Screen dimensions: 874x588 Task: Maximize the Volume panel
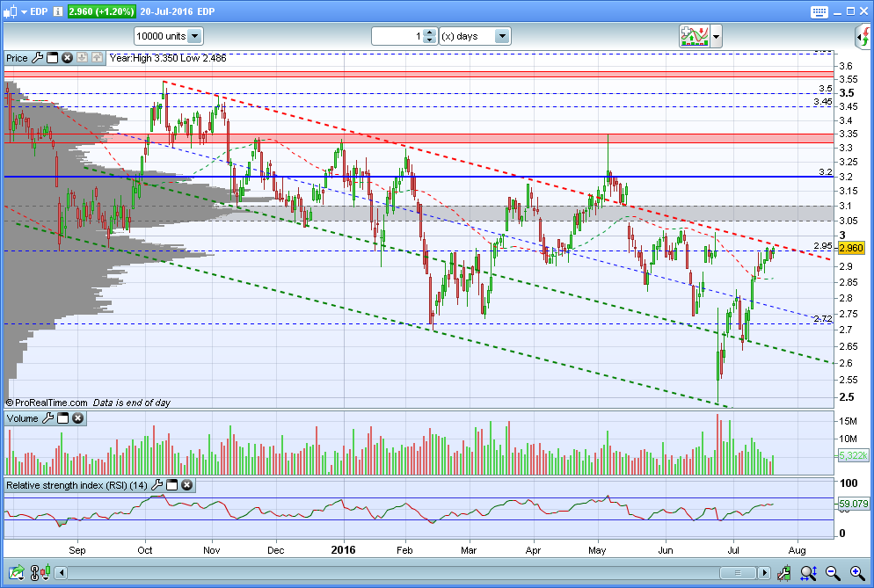coord(63,418)
